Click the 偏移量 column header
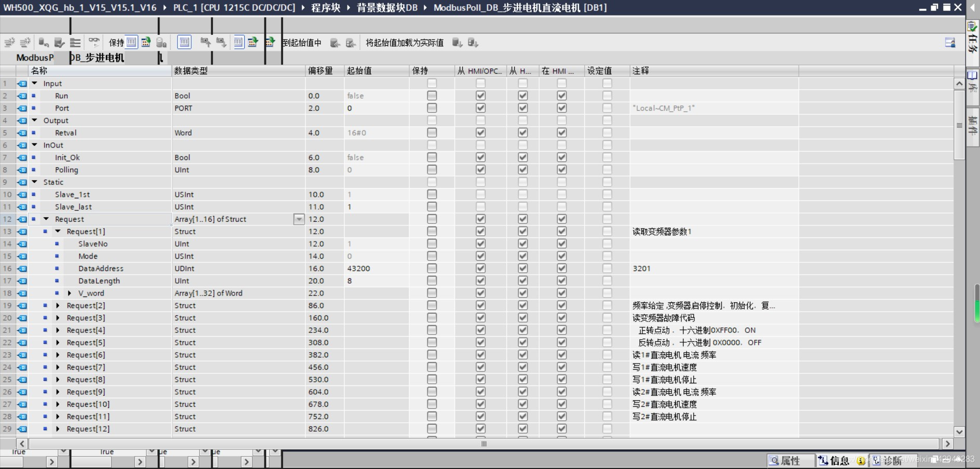This screenshot has height=469, width=980. point(325,71)
